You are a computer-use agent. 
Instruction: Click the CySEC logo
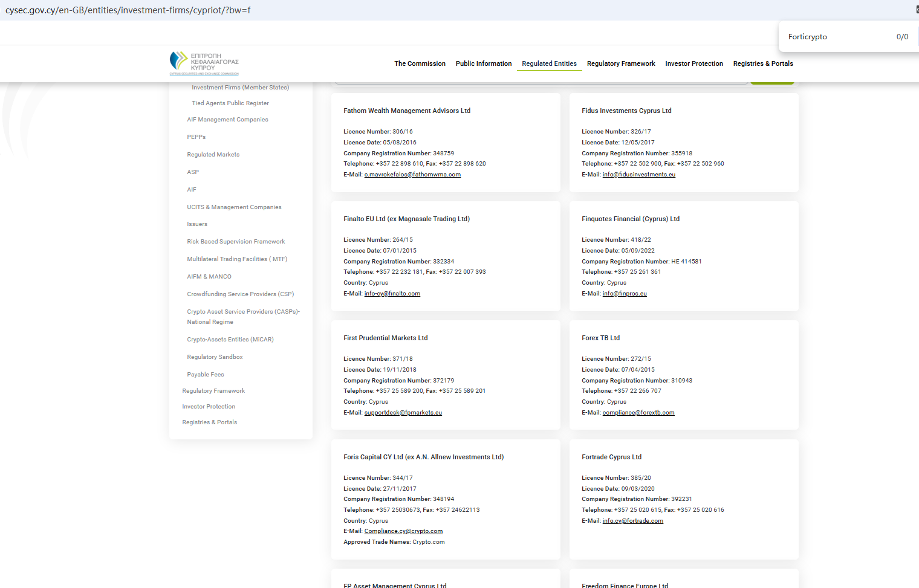[204, 63]
